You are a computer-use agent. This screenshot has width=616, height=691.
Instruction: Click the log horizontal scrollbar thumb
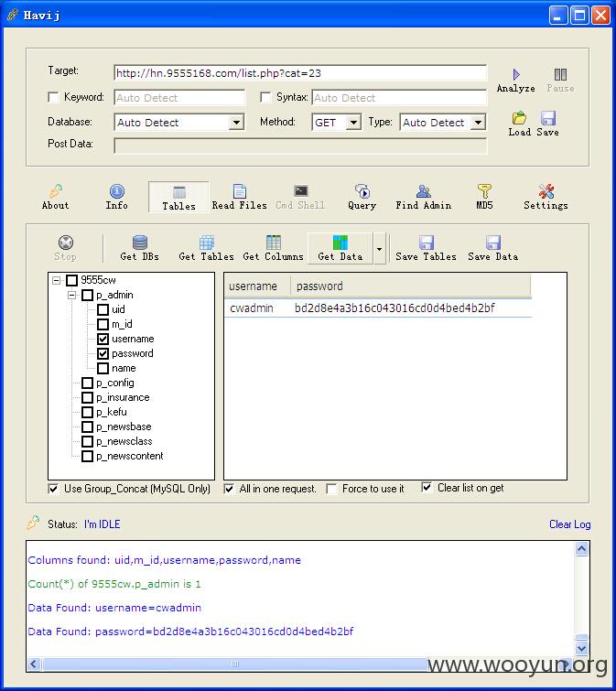[x=235, y=664]
